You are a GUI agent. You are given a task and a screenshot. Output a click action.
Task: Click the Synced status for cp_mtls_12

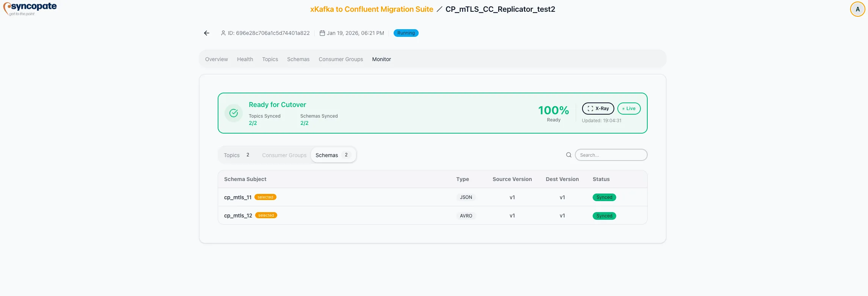click(604, 216)
